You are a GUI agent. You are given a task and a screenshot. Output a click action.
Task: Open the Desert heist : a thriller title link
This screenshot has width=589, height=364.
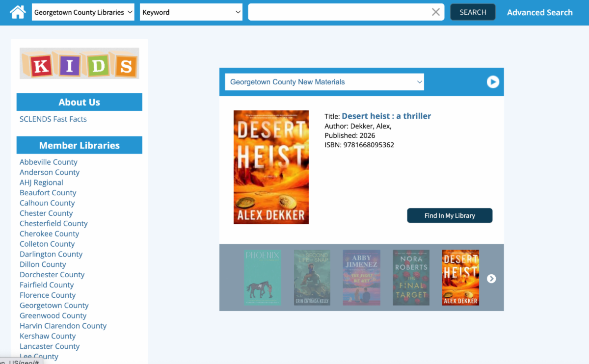[x=386, y=116]
